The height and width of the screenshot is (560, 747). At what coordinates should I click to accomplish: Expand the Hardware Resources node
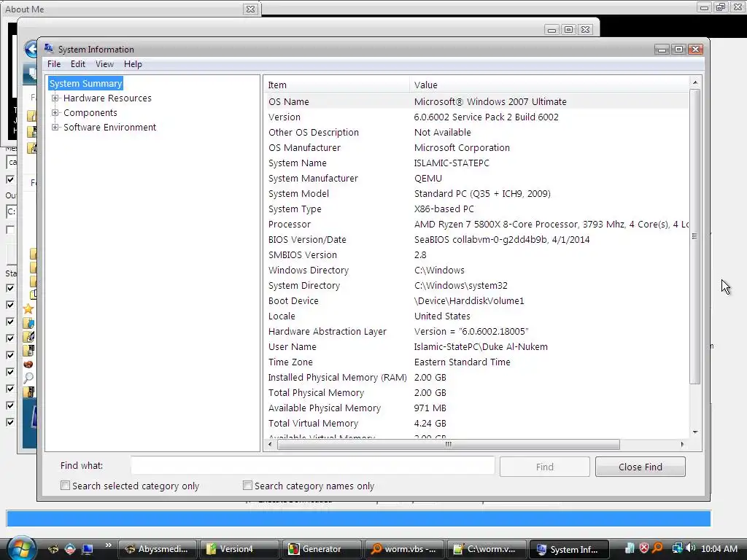click(x=55, y=98)
